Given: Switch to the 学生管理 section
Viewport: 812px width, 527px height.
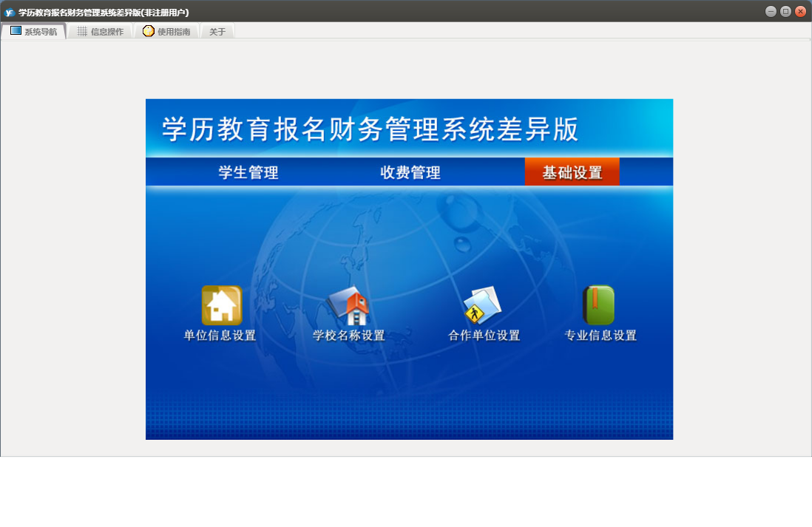Looking at the screenshot, I should point(248,172).
